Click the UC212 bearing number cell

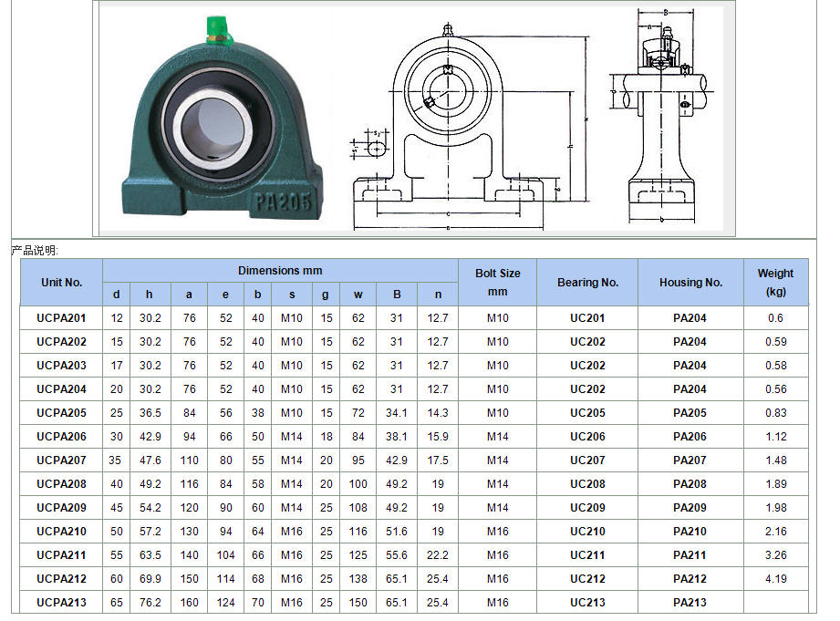click(x=587, y=579)
